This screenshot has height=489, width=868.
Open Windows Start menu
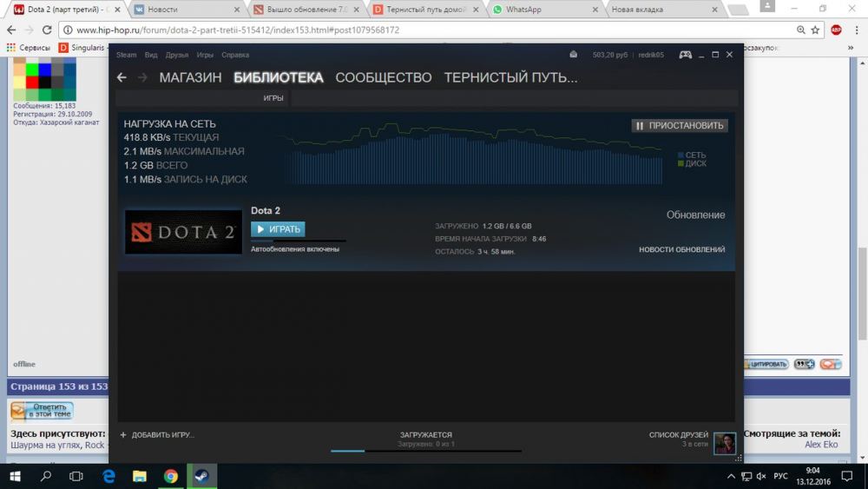[15, 476]
